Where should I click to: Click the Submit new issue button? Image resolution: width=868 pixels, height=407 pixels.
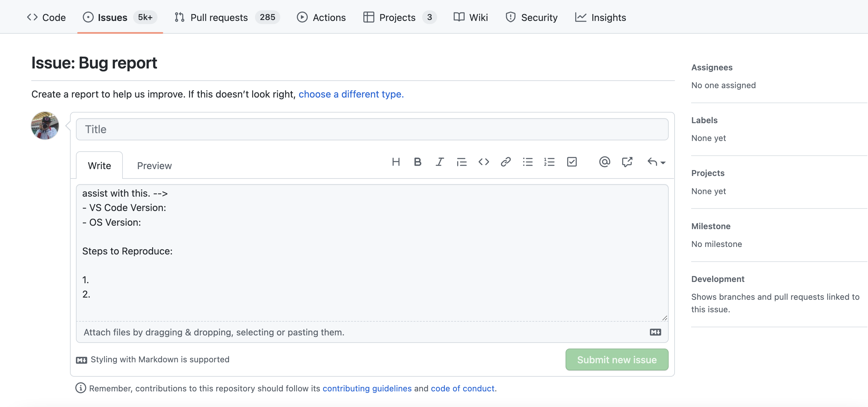(617, 359)
